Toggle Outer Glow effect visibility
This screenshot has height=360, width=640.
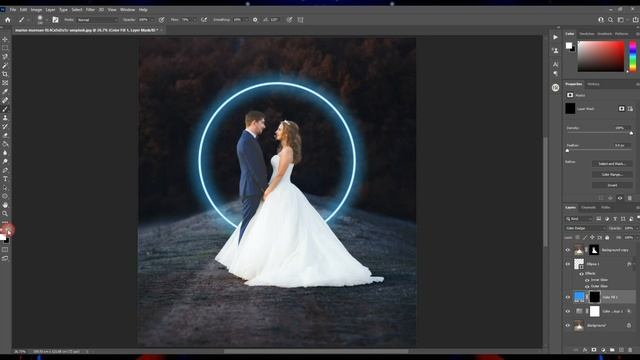click(587, 287)
